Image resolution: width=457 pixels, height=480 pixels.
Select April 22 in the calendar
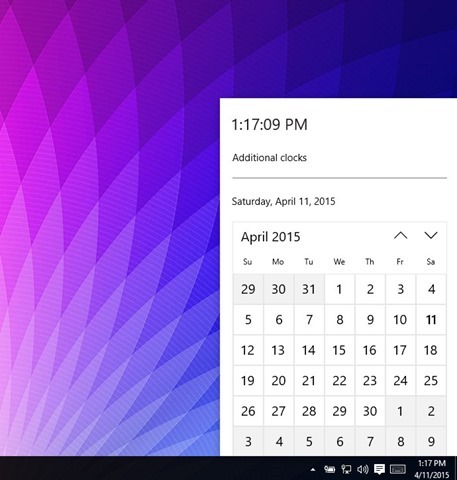pyautogui.click(x=339, y=381)
